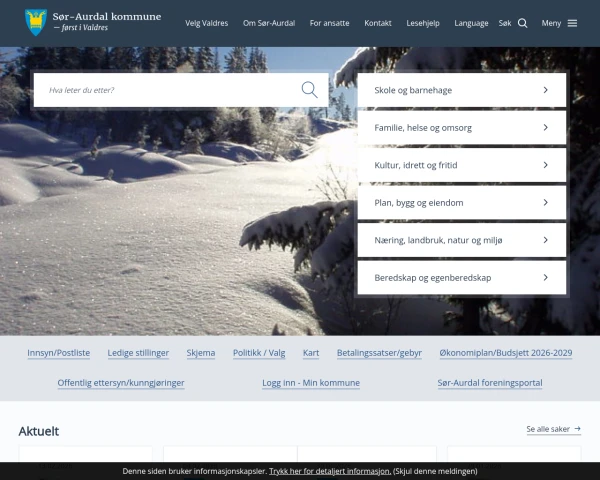Click the Sør-Aurdal kommune coat of arms logo

pyautogui.click(x=35, y=22)
